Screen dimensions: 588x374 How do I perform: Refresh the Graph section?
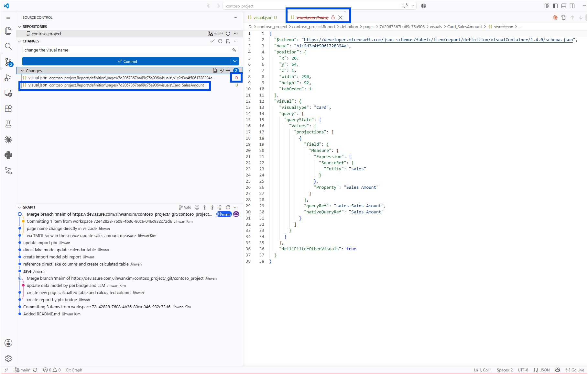coord(228,207)
